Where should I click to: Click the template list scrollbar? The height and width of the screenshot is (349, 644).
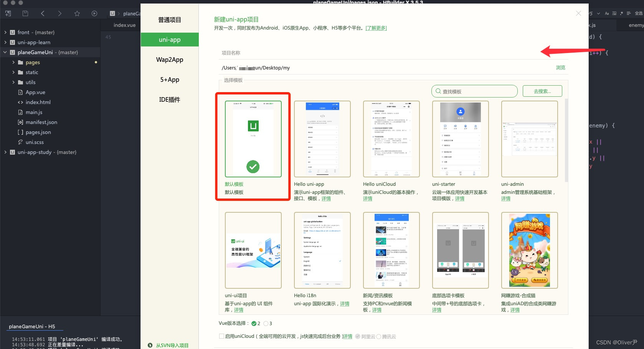[566, 140]
